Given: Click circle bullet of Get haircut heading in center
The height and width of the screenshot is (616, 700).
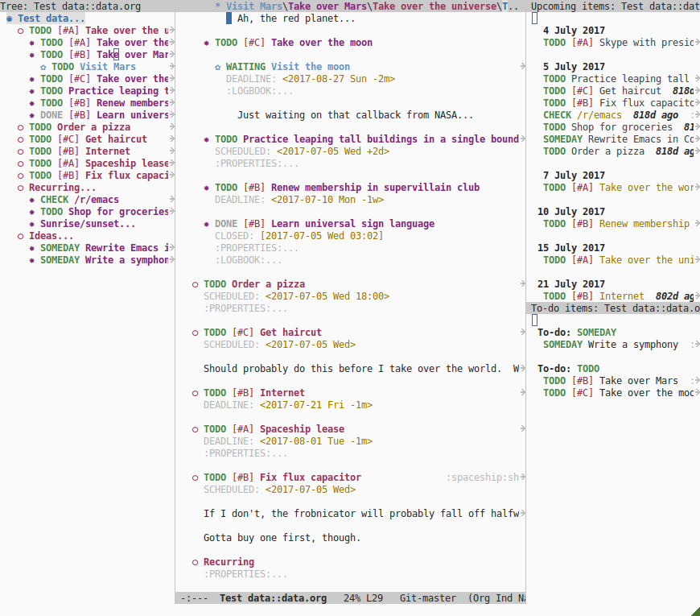Looking at the screenshot, I should pos(195,333).
